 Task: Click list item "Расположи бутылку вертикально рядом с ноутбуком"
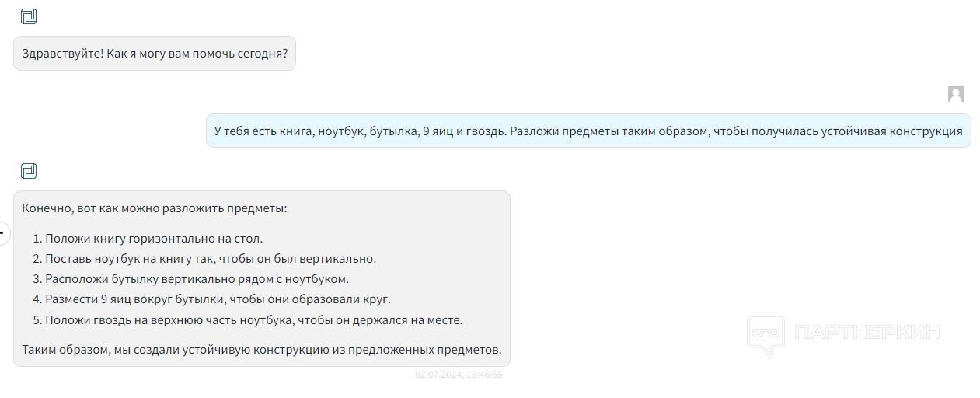(197, 279)
